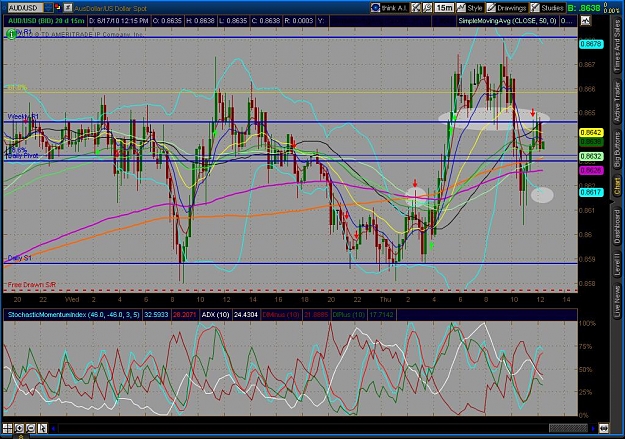Viewport: 625px width, 439px height.
Task: Click the left scroll arrow on time scrollbar
Action: 53,429
